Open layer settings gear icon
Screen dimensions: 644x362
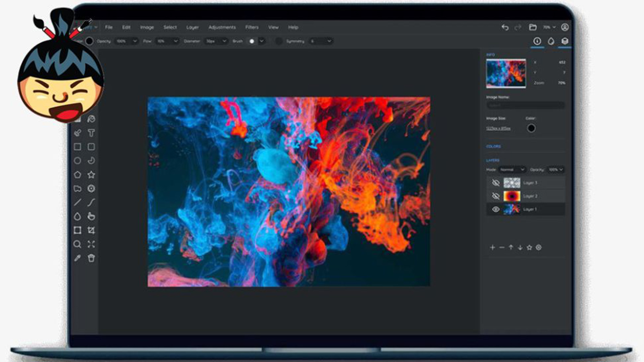coord(539,247)
